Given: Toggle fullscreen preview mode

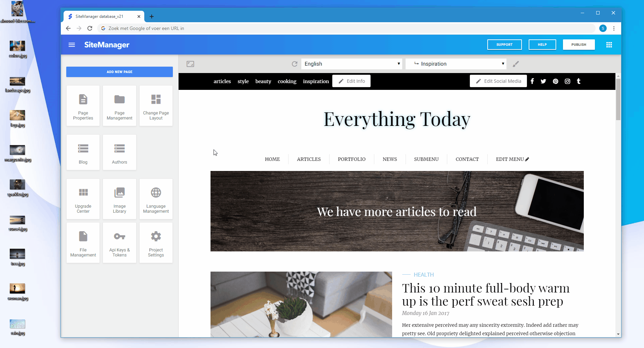Looking at the screenshot, I should [x=190, y=64].
